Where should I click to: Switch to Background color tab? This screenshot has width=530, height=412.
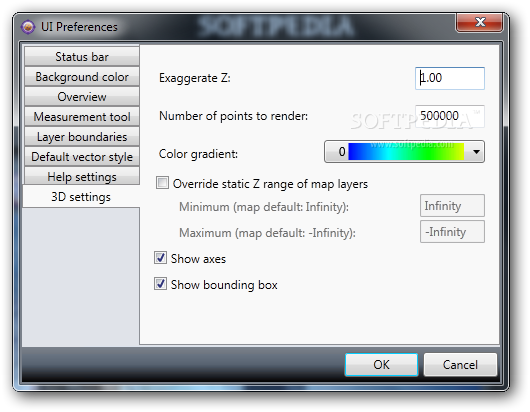click(82, 77)
